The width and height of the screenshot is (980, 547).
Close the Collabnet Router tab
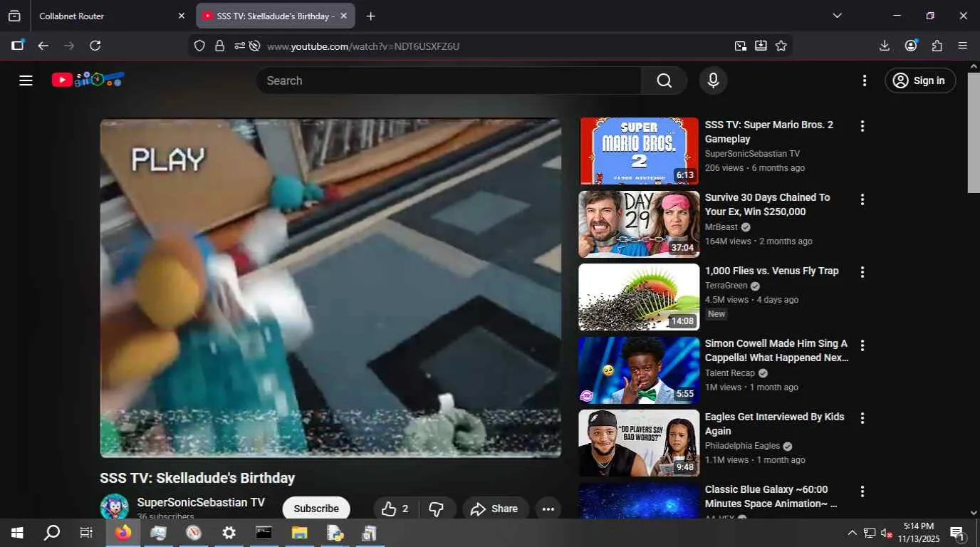[181, 16]
